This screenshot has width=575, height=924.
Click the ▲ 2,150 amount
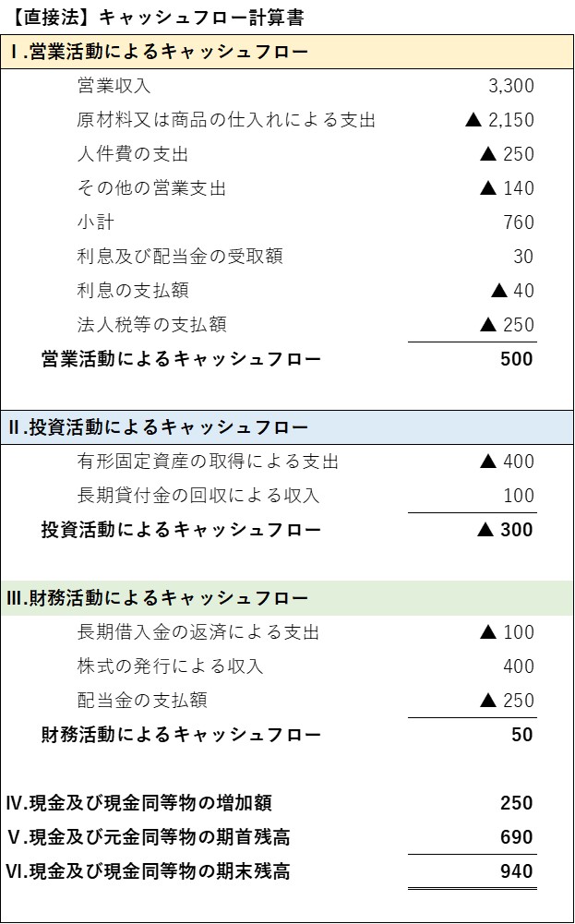tap(499, 120)
